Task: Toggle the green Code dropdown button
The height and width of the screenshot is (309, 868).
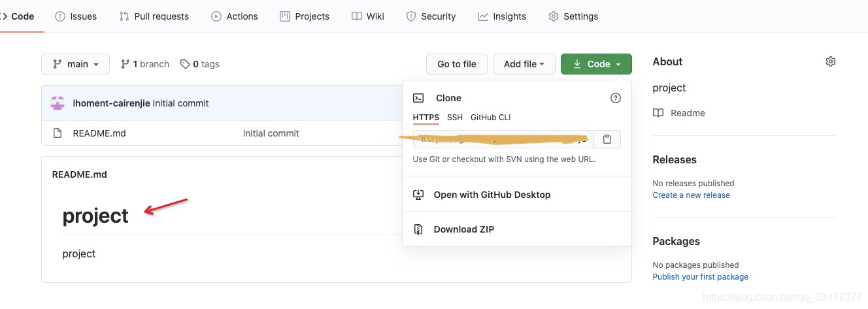Action: click(596, 64)
